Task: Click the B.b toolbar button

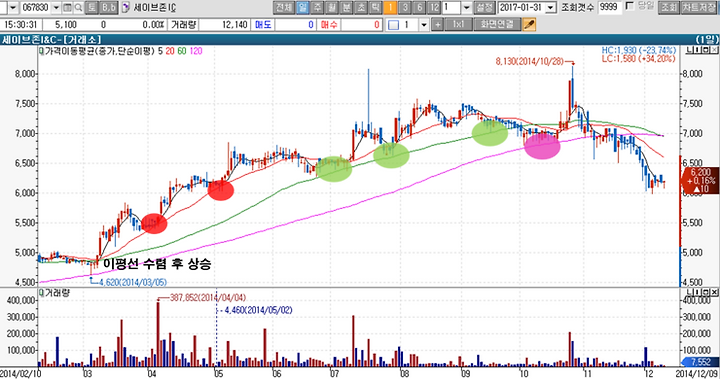Action: [108, 7]
